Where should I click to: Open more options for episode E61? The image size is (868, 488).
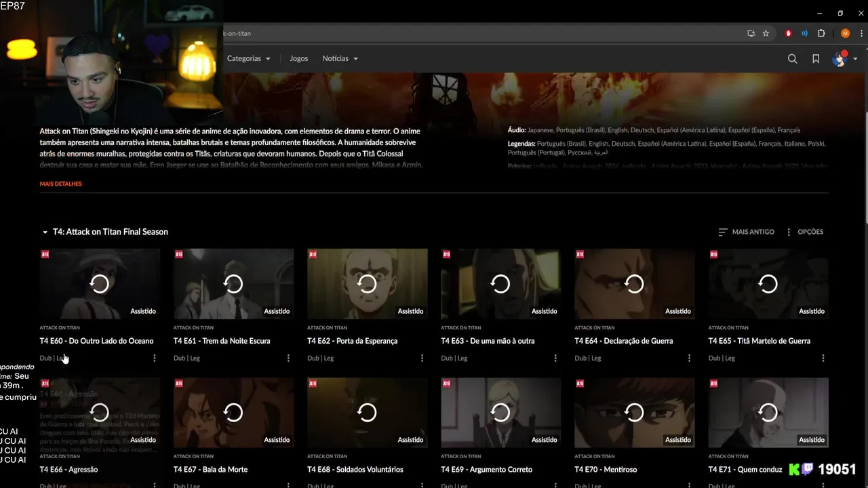(x=288, y=358)
